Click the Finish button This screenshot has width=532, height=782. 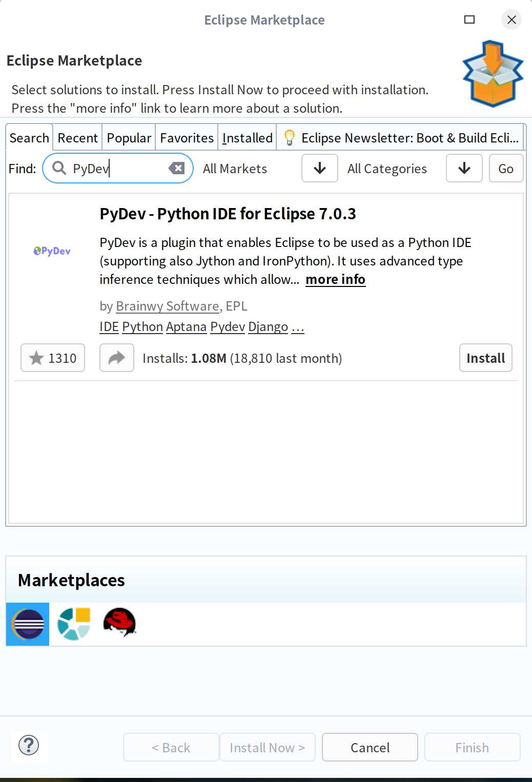pyautogui.click(x=472, y=748)
